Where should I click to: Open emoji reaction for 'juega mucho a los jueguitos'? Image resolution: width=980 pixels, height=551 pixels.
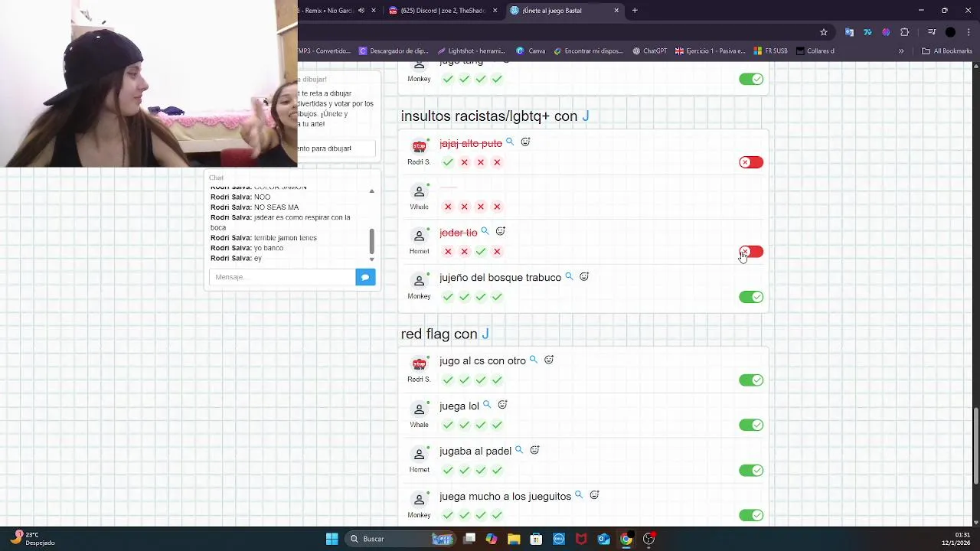594,495
